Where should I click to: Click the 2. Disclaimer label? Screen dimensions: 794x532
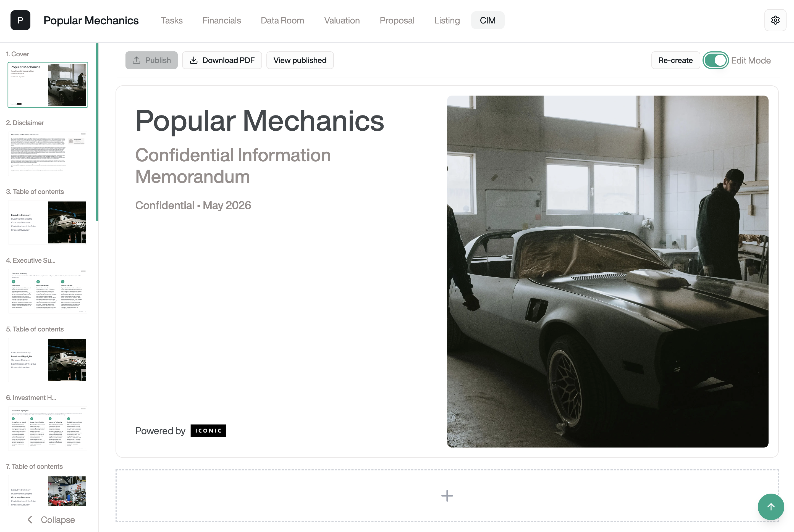pos(25,123)
